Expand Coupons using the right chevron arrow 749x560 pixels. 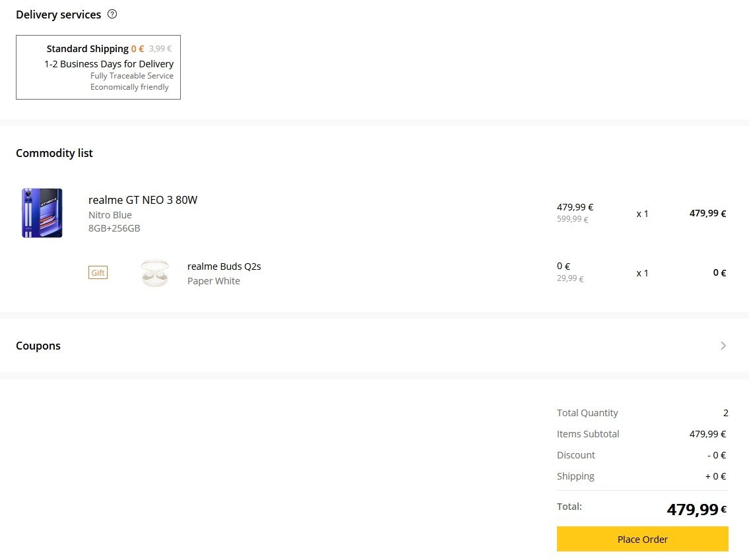coord(723,346)
